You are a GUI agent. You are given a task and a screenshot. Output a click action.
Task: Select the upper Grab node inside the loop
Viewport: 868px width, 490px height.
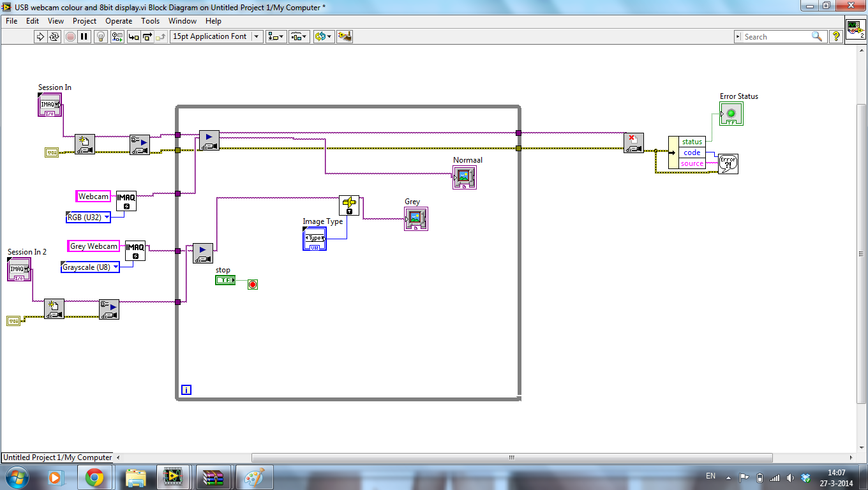click(209, 140)
